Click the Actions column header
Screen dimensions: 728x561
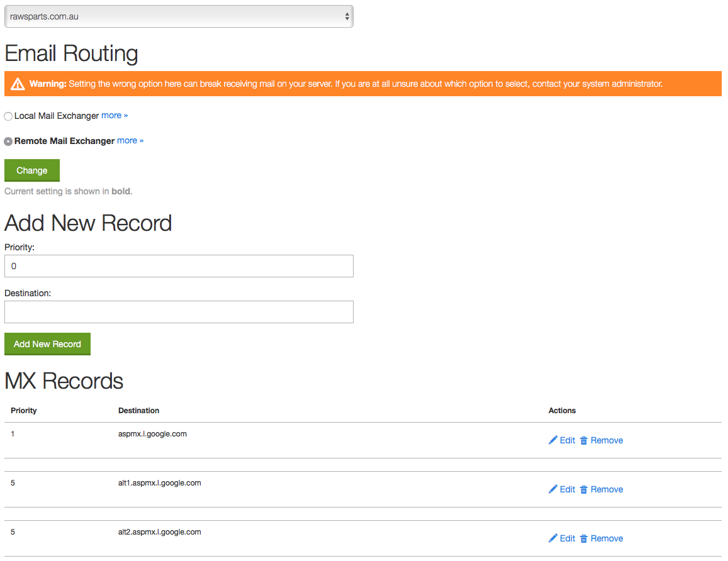click(x=563, y=411)
